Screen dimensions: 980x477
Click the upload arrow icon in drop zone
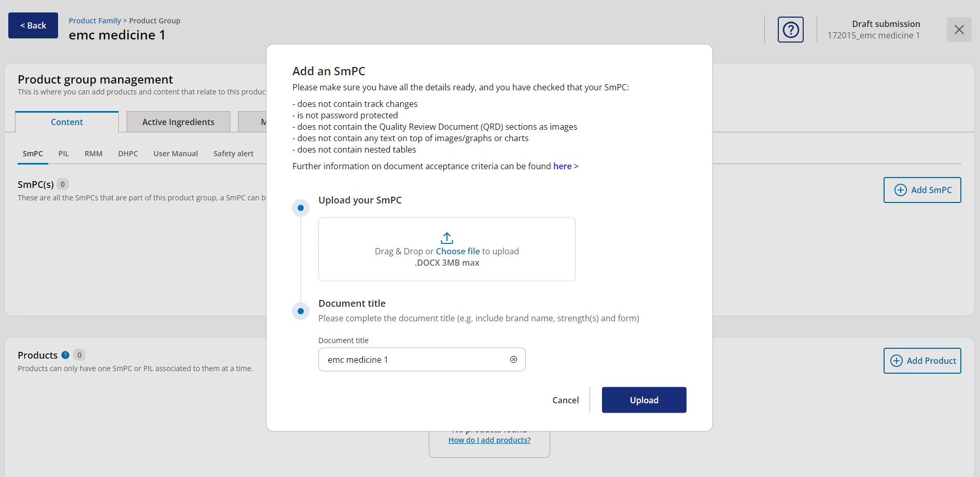[x=447, y=238]
